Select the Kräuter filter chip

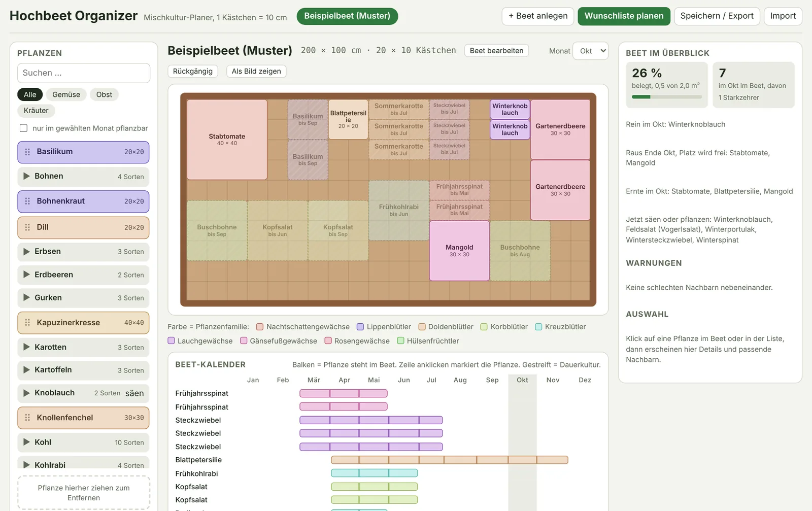36,110
